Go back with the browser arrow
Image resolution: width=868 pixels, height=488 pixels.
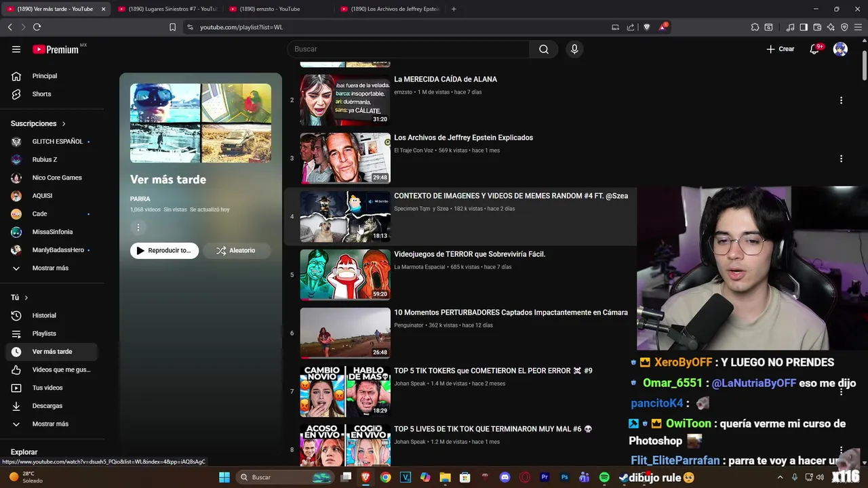(x=9, y=27)
